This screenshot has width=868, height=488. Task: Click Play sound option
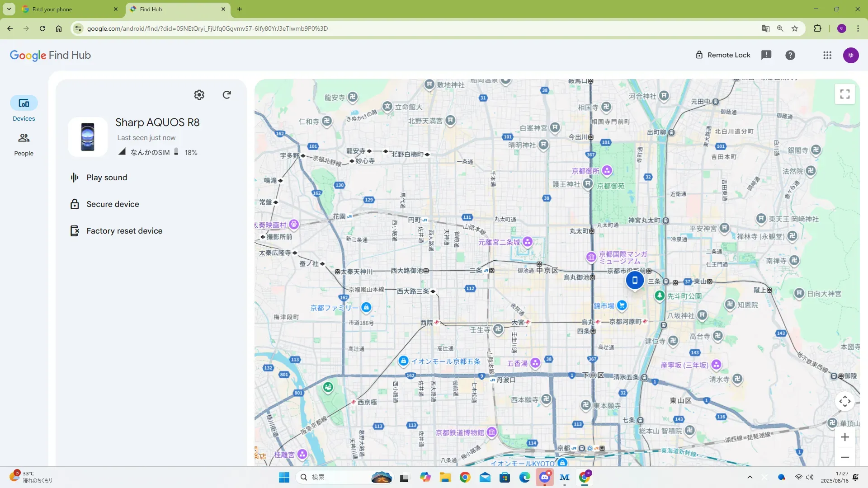(x=107, y=178)
